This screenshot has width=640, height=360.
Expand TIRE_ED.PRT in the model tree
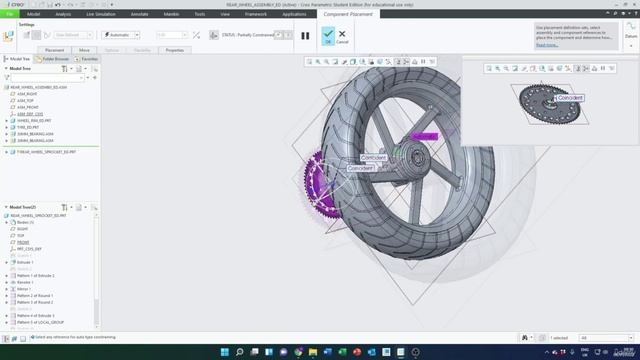pos(7,127)
